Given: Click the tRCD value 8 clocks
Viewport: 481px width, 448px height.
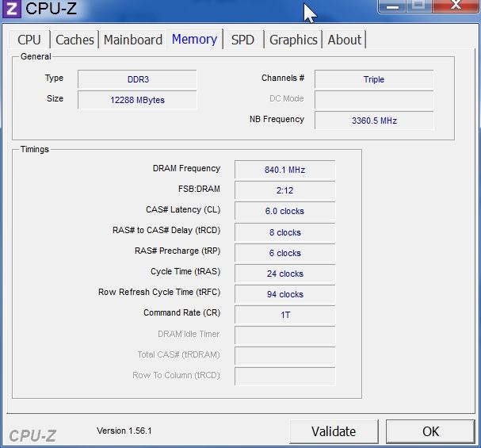Looking at the screenshot, I should [x=284, y=232].
